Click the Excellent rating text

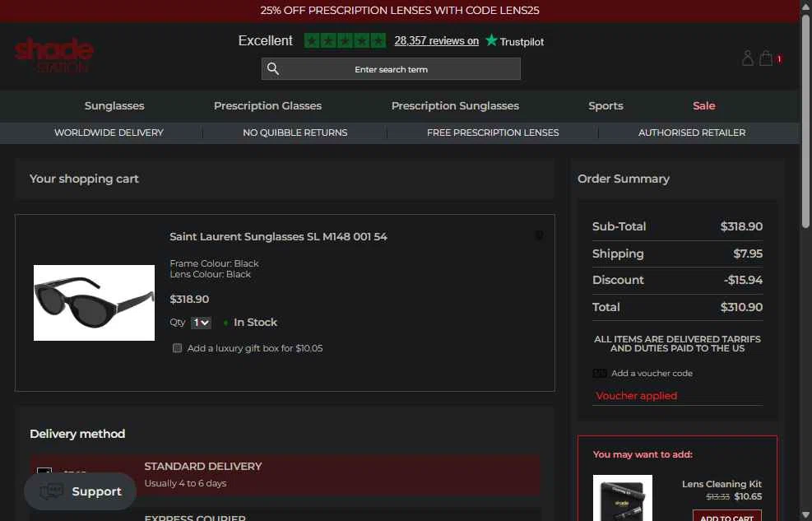265,40
